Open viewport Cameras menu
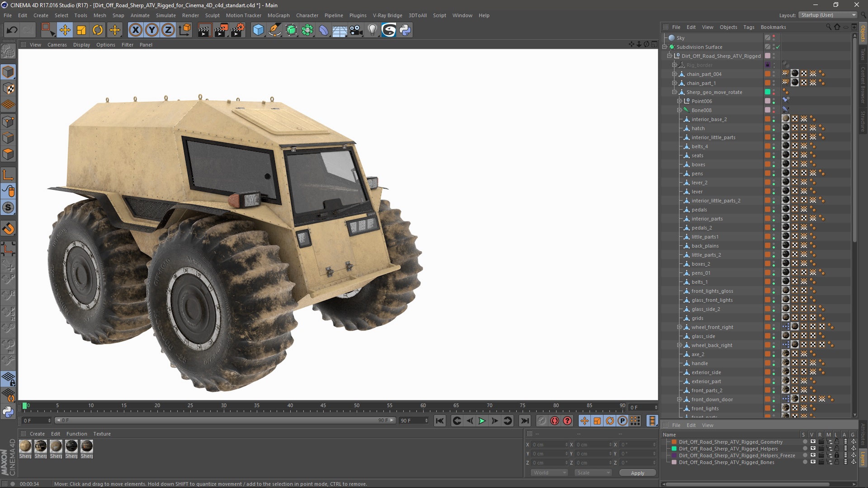This screenshot has width=868, height=488. (x=57, y=45)
